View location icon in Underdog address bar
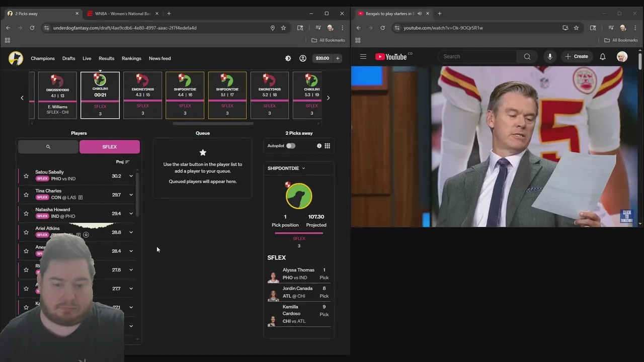The height and width of the screenshot is (362, 644). tap(273, 28)
